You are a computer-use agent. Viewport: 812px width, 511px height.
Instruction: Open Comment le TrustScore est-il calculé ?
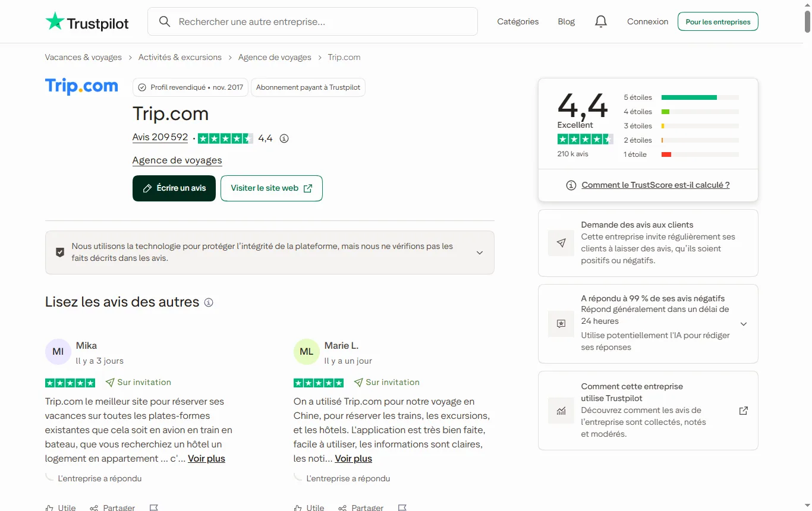pos(656,185)
